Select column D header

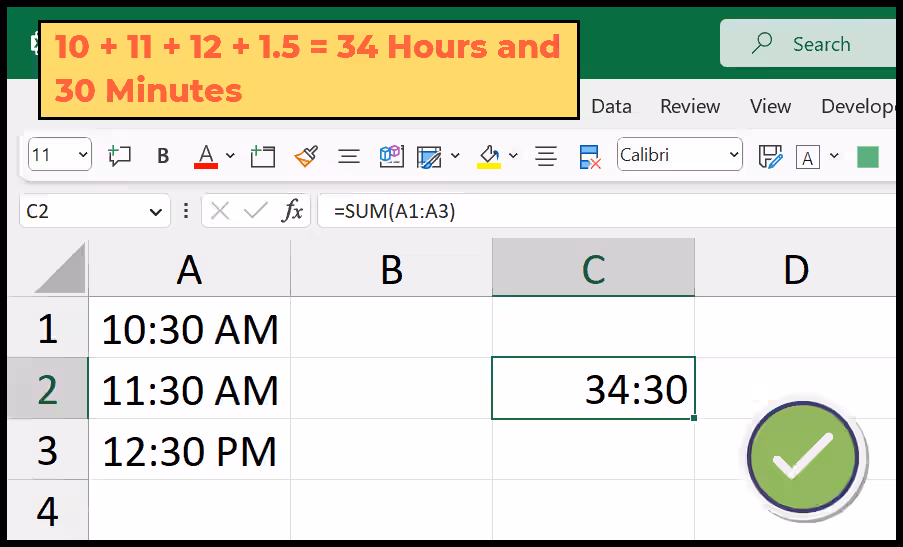pos(796,268)
